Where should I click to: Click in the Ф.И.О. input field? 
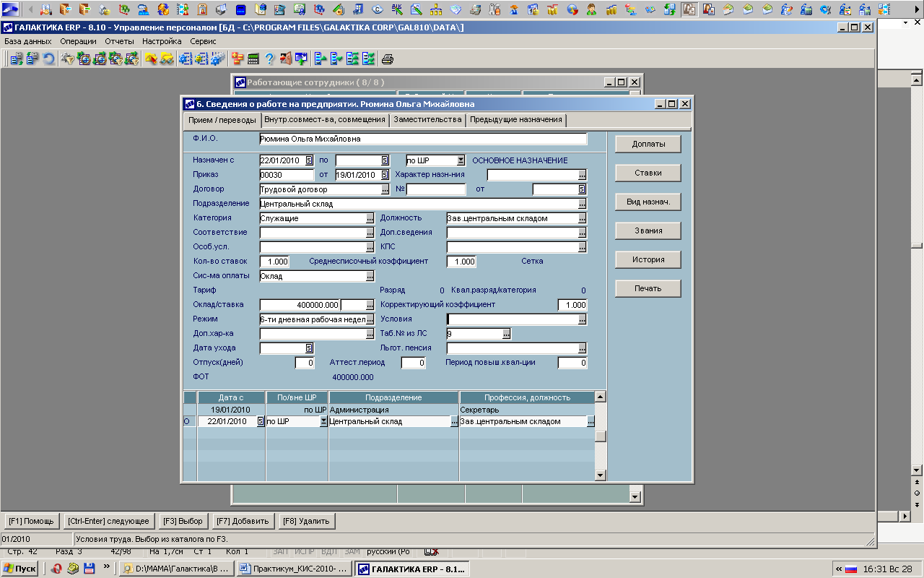[423, 139]
